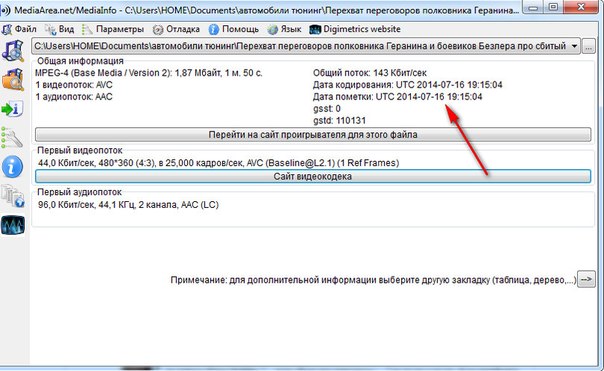Click the wrench preferences icon in sidebar
604x371 pixels.
pyautogui.click(x=13, y=138)
